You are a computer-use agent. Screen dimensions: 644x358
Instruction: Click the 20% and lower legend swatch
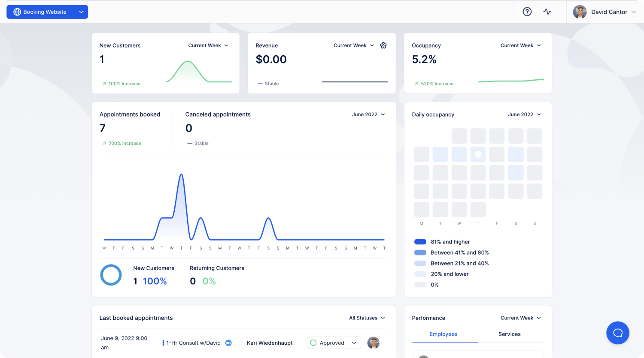(420, 274)
